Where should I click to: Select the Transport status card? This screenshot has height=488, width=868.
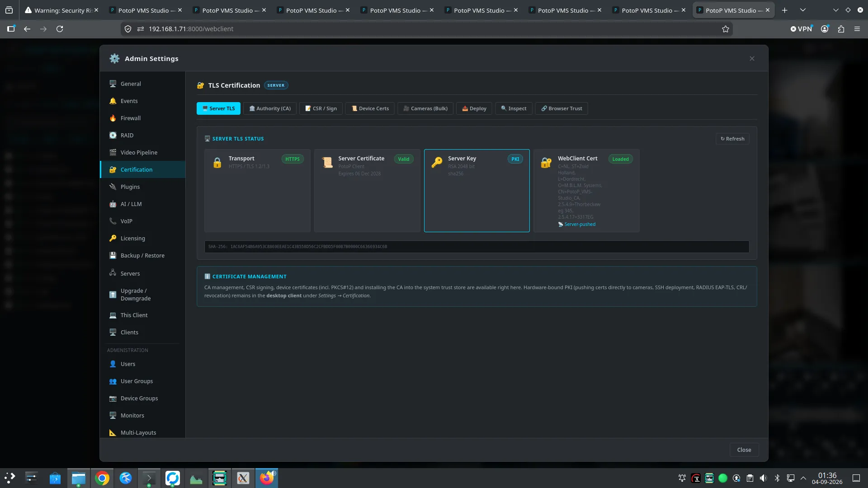(257, 191)
